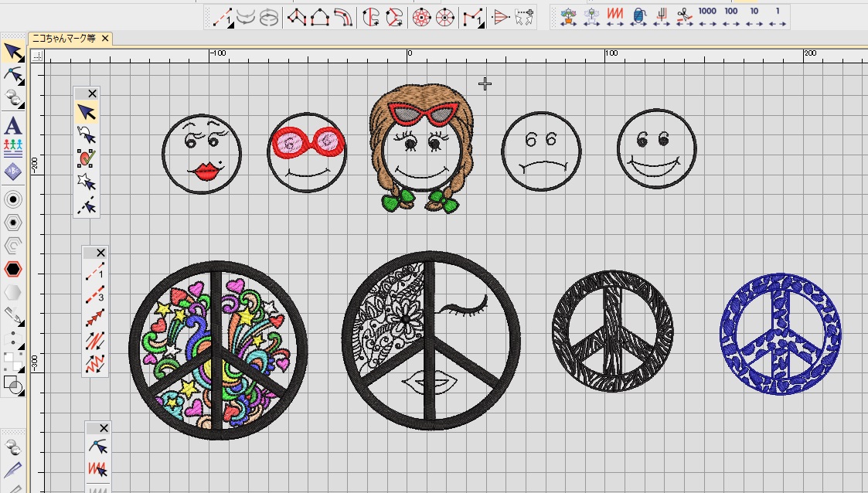868x493 pixels.
Task: Select the four-point polygon fill input tool
Action: point(298,17)
